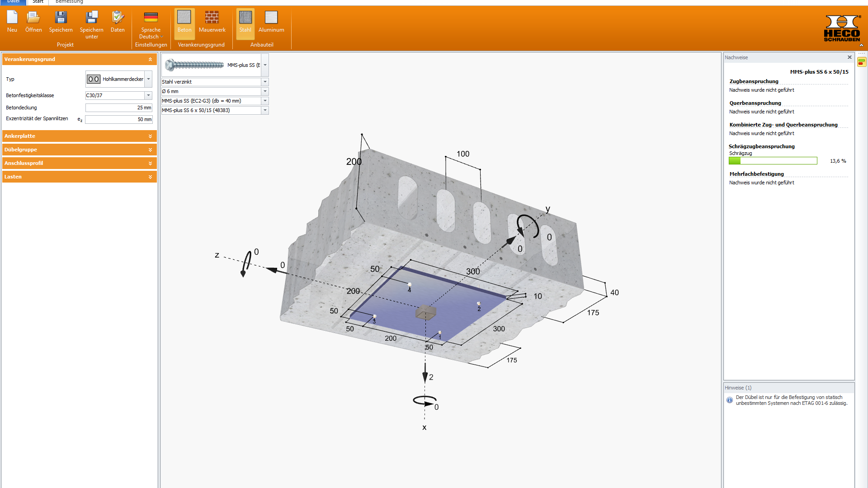The height and width of the screenshot is (488, 868).
Task: Click the 13,6 % utilization value
Action: [x=838, y=161]
